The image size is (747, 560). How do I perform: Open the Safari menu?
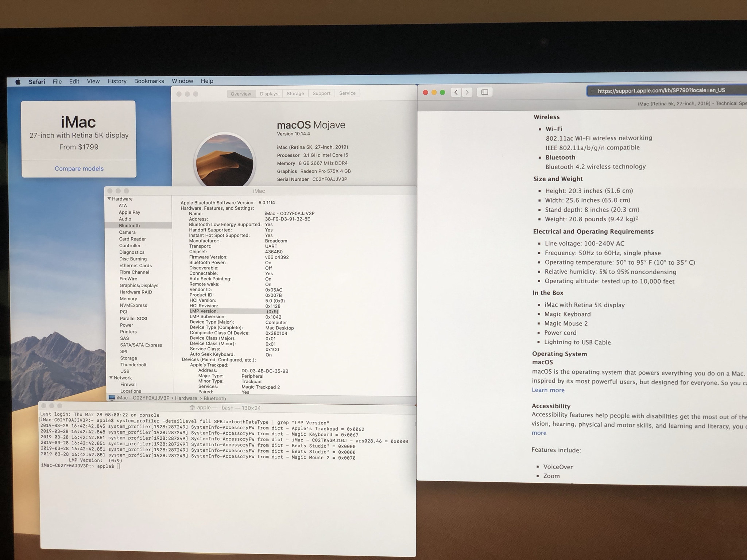[x=37, y=82]
